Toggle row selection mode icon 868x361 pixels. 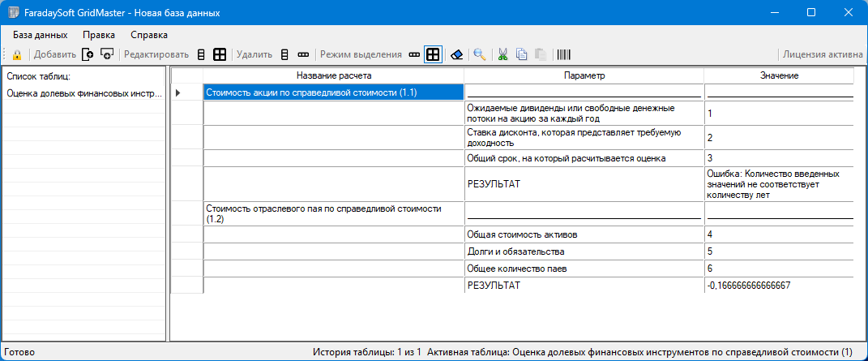click(x=414, y=55)
